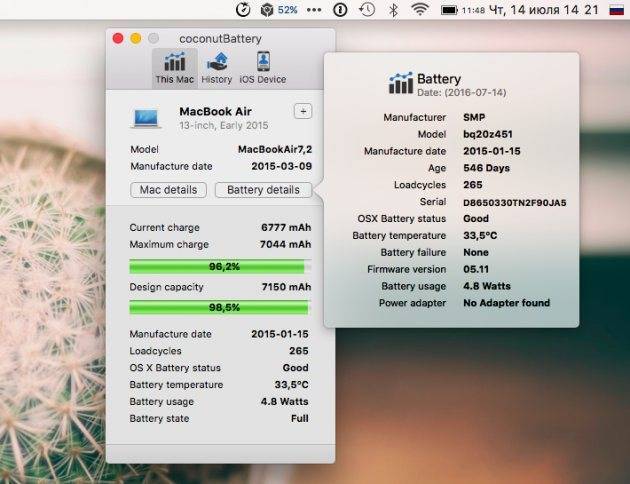Click the Mac manufacture date 2015-03-09
The height and width of the screenshot is (484, 630).
(x=282, y=166)
